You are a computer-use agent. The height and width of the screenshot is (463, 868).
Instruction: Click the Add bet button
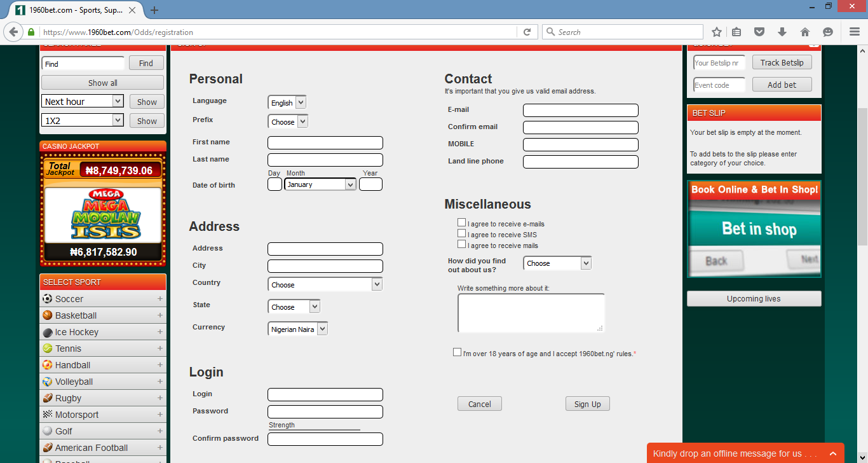coord(782,85)
